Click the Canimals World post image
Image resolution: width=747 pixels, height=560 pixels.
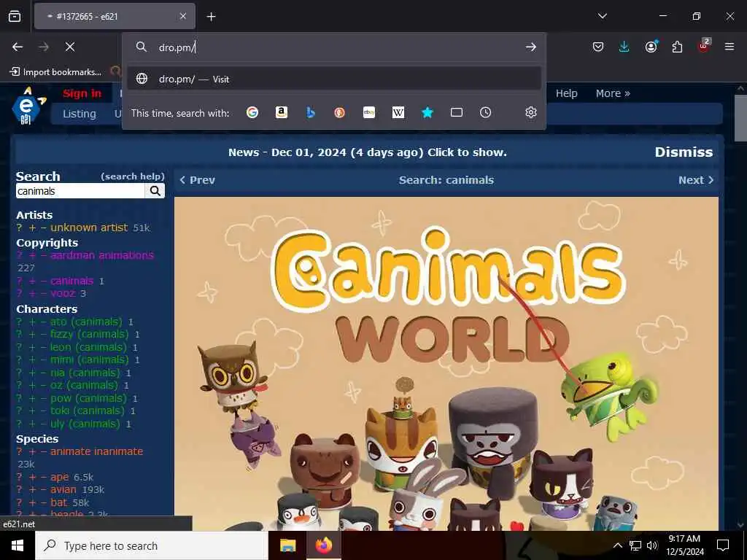(446, 364)
